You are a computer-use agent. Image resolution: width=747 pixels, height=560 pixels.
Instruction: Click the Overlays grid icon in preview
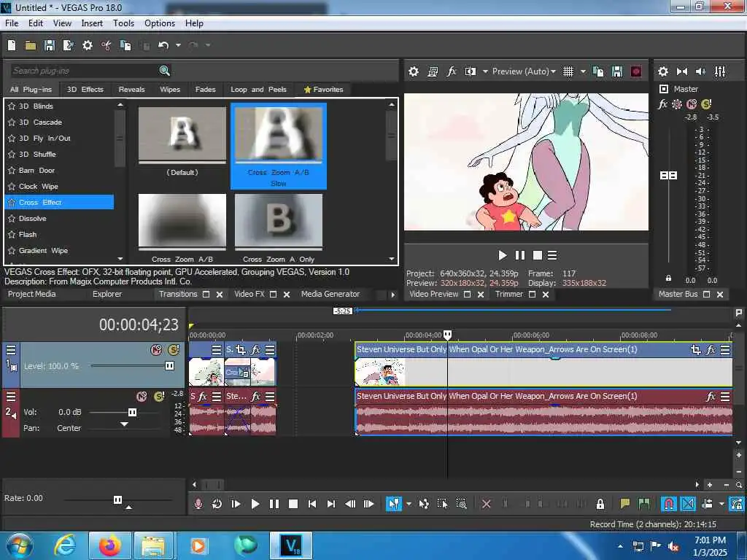click(x=568, y=71)
